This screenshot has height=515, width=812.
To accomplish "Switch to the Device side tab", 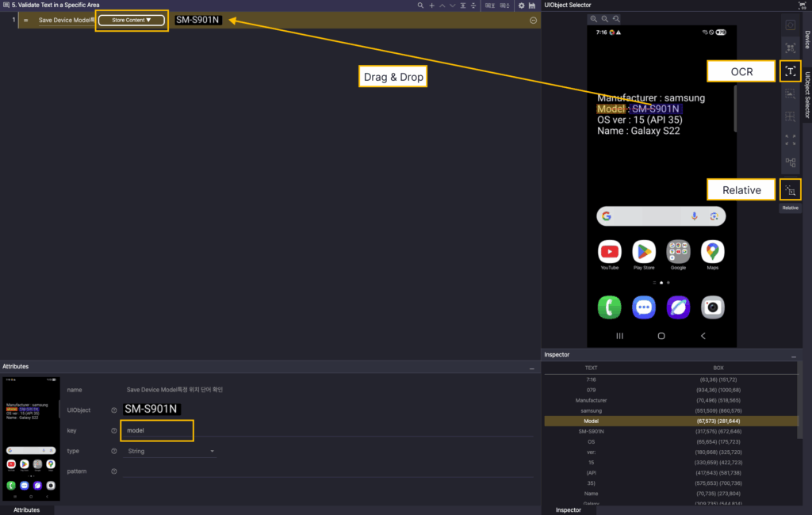I will [x=806, y=40].
